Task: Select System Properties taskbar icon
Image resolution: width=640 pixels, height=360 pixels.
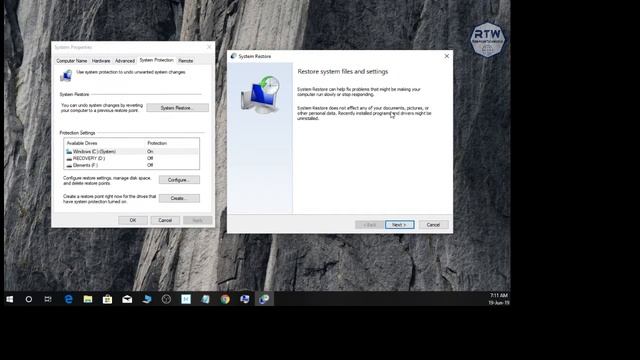Action: click(x=244, y=299)
